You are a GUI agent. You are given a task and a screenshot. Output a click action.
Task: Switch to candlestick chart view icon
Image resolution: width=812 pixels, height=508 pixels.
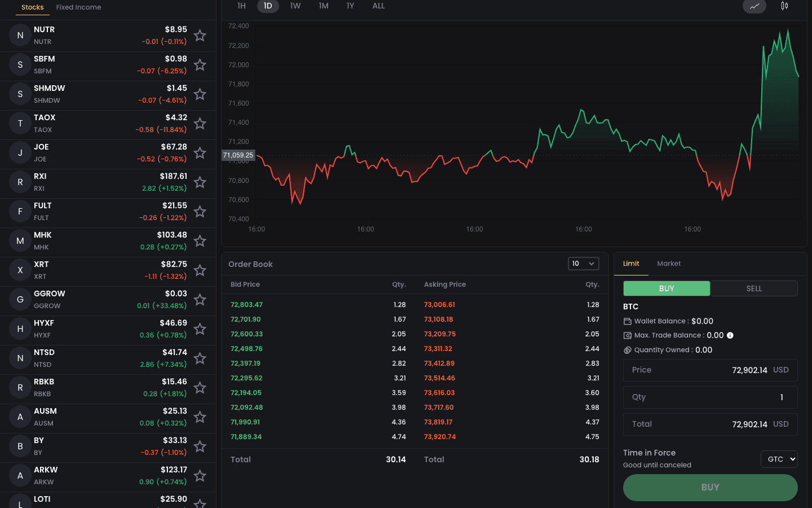pos(784,6)
